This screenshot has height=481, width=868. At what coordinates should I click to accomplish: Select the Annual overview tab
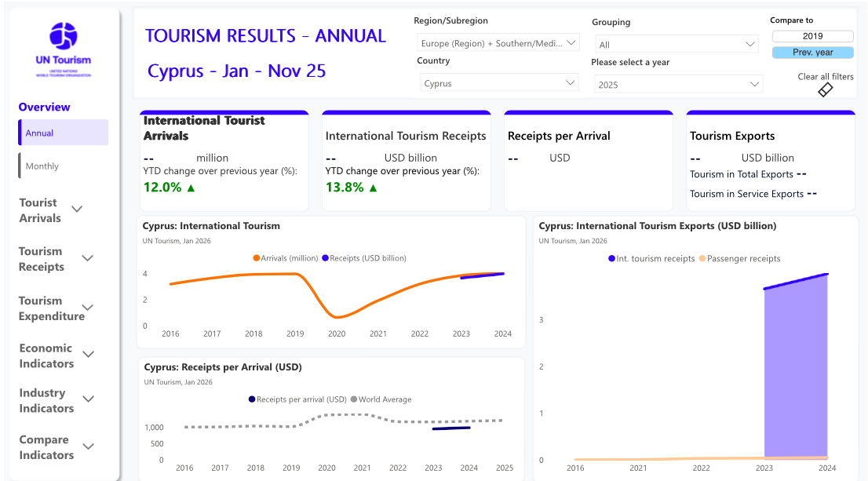(64, 133)
